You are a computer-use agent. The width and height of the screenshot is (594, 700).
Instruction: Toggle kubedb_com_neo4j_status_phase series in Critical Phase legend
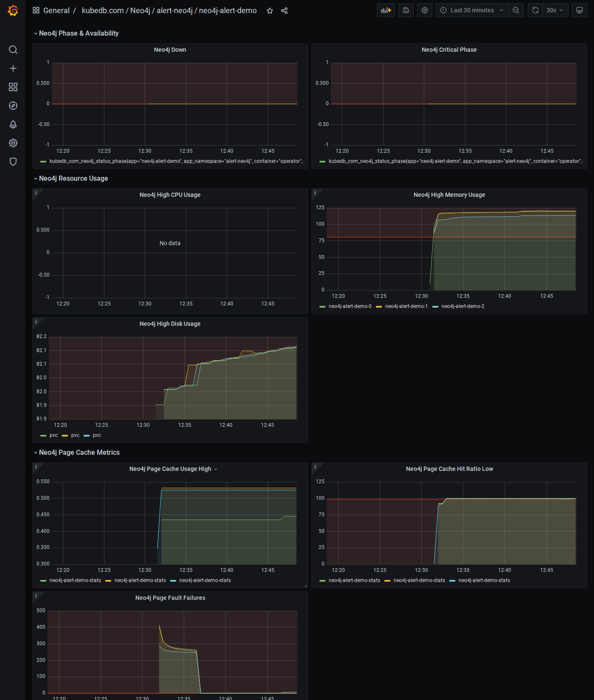tap(456, 161)
